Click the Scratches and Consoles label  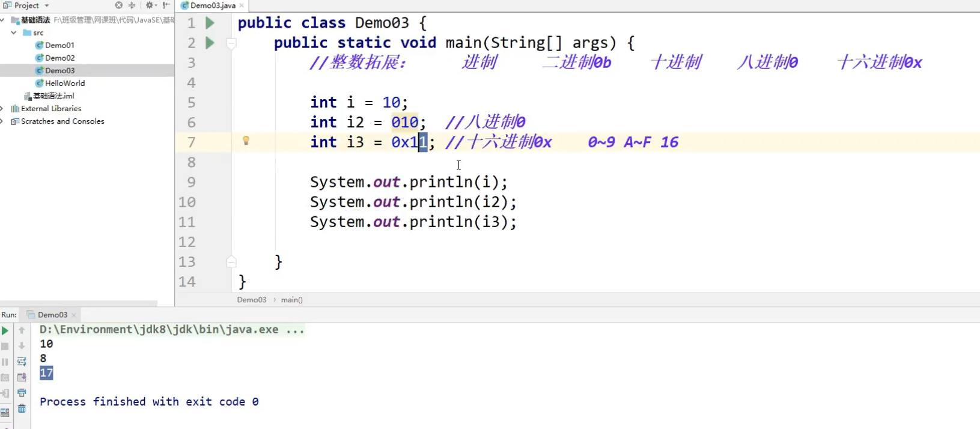tap(62, 121)
